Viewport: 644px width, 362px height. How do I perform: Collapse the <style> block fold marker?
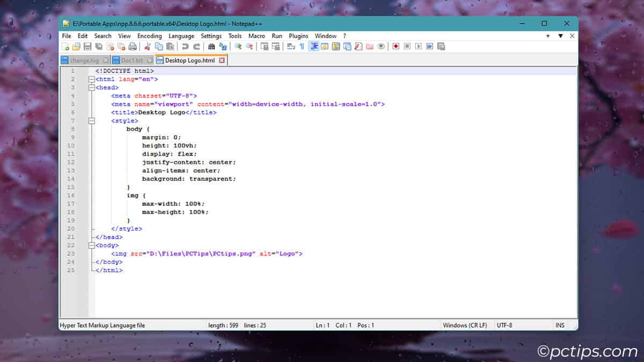tap(92, 121)
